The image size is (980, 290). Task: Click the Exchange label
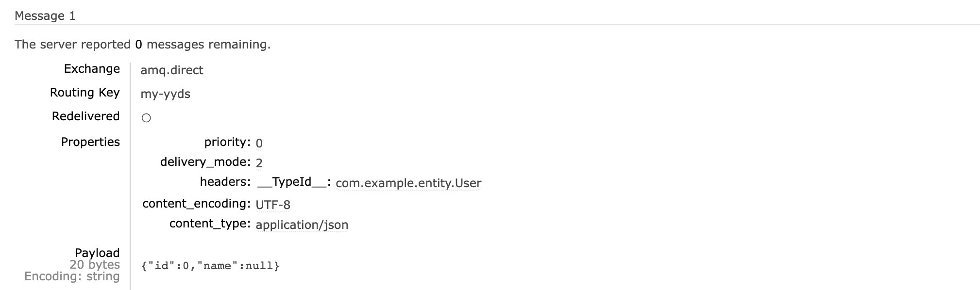92,69
